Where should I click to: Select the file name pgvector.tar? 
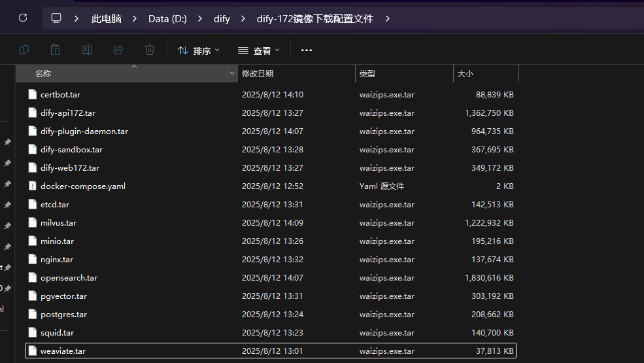pyautogui.click(x=63, y=296)
